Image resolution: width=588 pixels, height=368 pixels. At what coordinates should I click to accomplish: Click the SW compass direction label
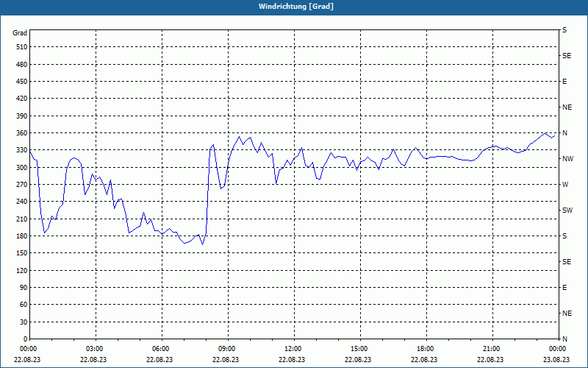pyautogui.click(x=567, y=210)
